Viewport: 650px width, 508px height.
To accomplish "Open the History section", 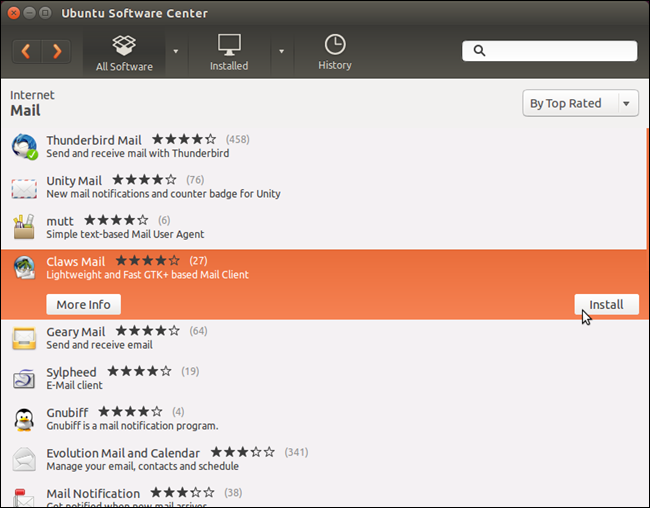I will click(335, 52).
